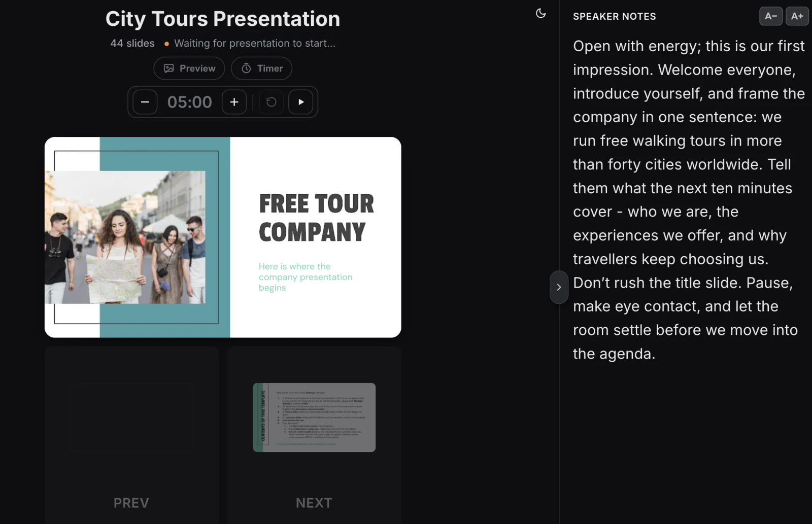812x524 pixels.
Task: Click the 05:00 timer display
Action: point(190,102)
